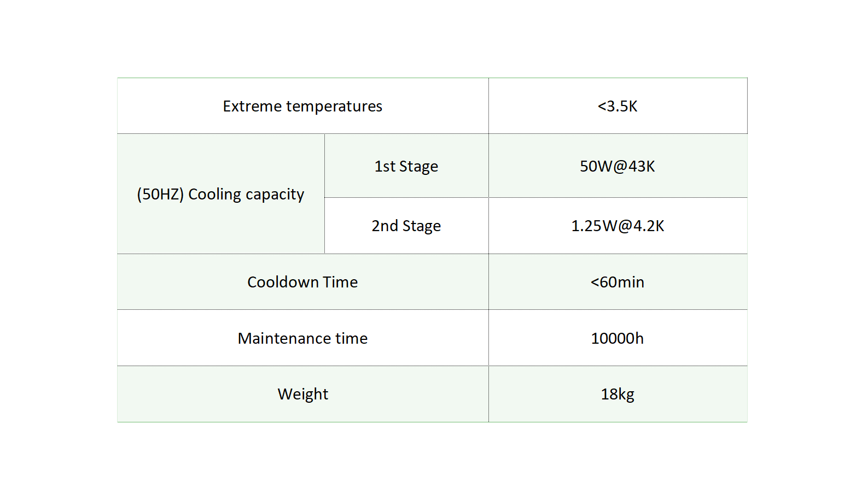868x500 pixels.
Task: Select the <60min value cell
Action: tap(617, 282)
